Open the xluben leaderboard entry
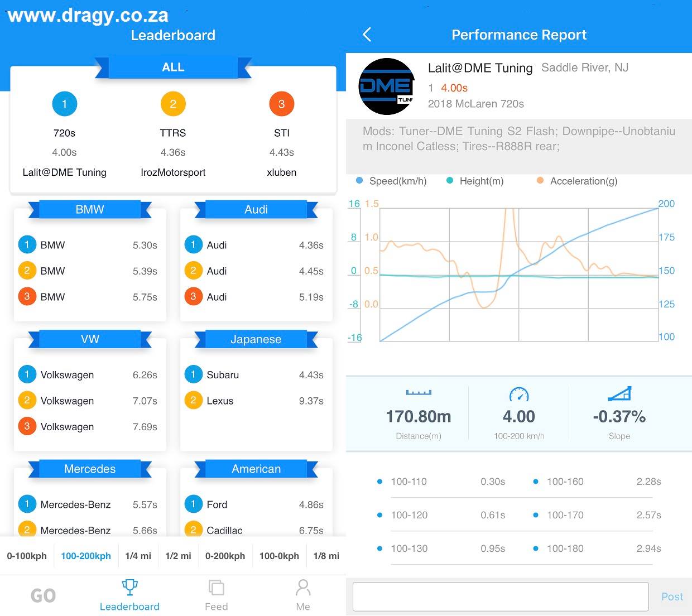This screenshot has width=692, height=616. point(281,172)
